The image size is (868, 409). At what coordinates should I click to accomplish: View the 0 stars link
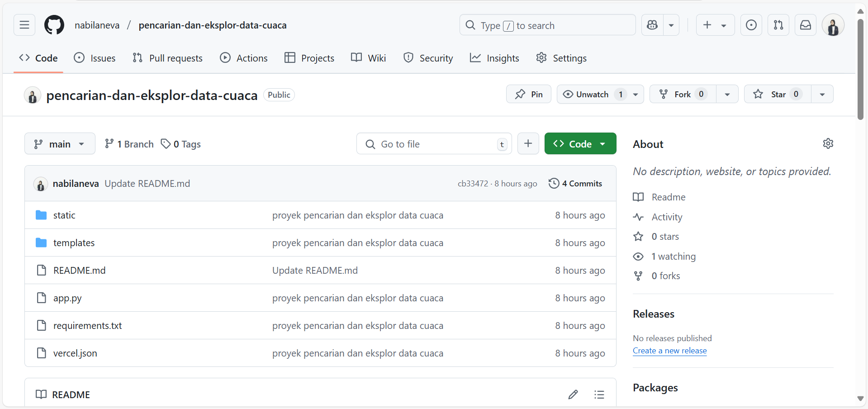coord(656,236)
